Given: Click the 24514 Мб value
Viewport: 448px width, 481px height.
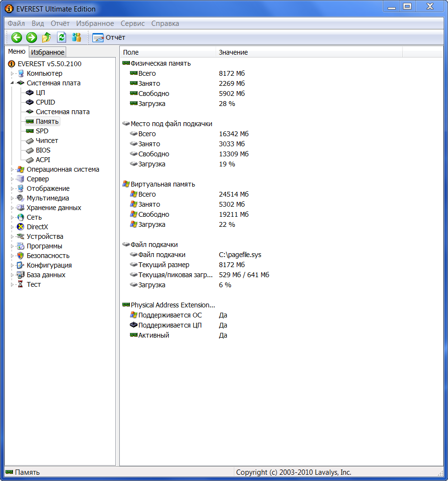Looking at the screenshot, I should (234, 195).
